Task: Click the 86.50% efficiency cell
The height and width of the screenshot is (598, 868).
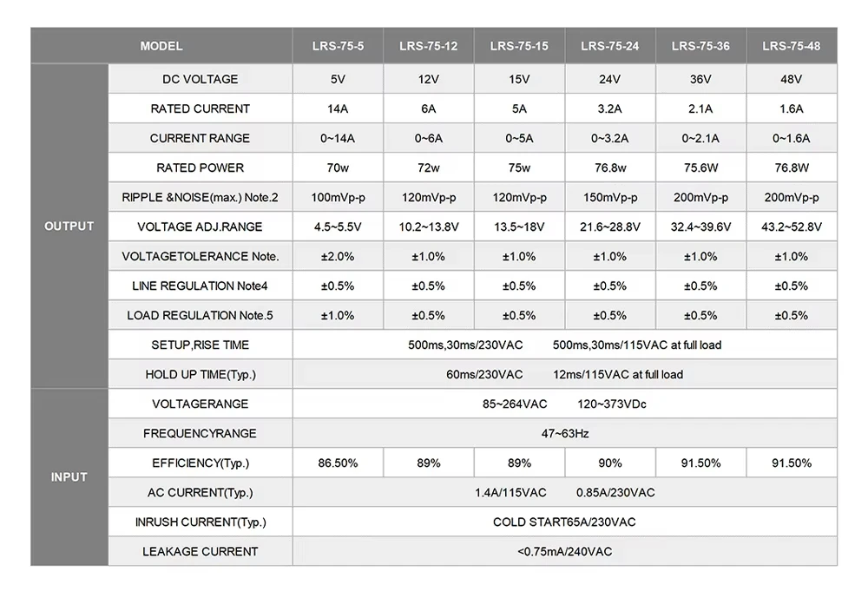Action: pos(338,463)
